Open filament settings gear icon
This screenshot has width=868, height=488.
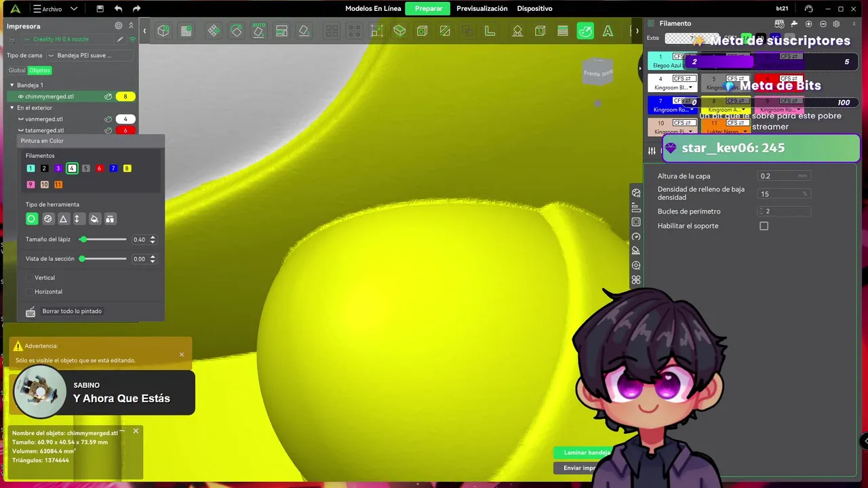tap(836, 24)
